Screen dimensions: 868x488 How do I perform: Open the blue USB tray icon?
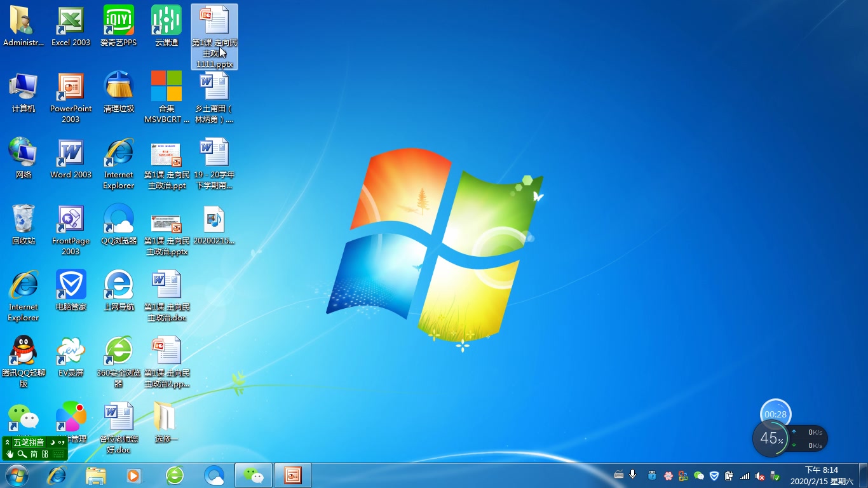(x=652, y=475)
